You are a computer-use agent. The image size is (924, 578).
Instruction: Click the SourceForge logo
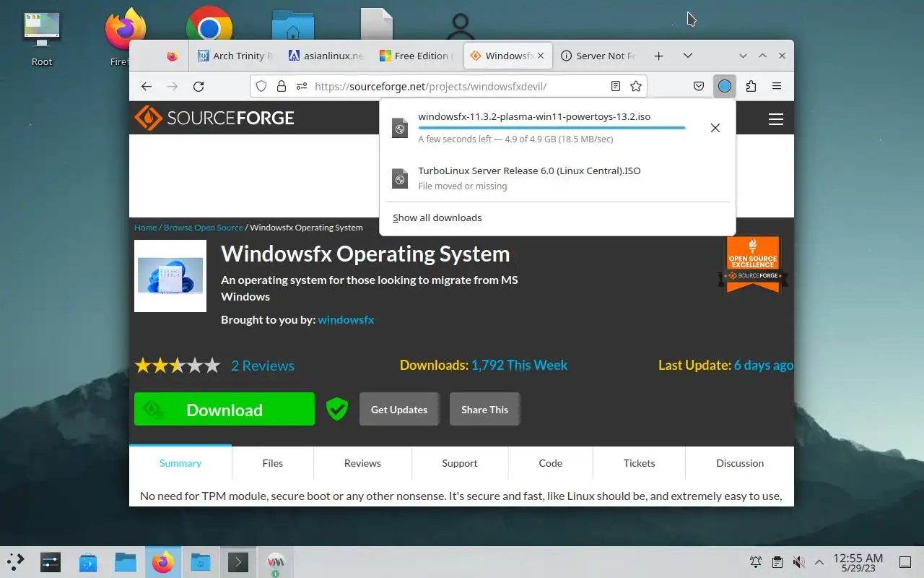pyautogui.click(x=214, y=118)
